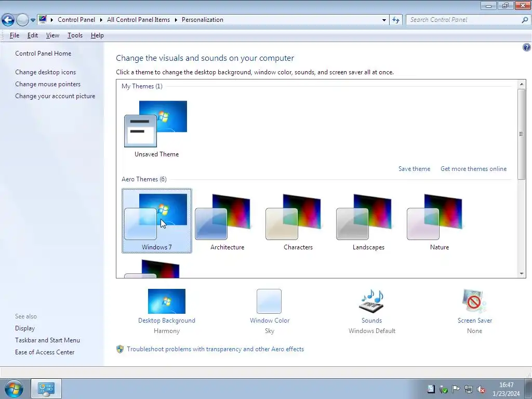This screenshot has width=532, height=399.
Task: Click the All Control Panel Items breadcrumb
Action: coord(138,20)
